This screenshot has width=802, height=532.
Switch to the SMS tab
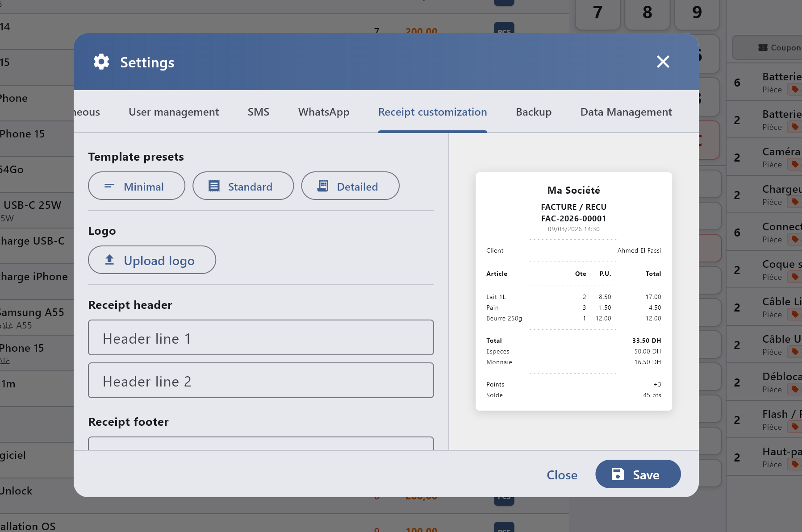pyautogui.click(x=259, y=112)
